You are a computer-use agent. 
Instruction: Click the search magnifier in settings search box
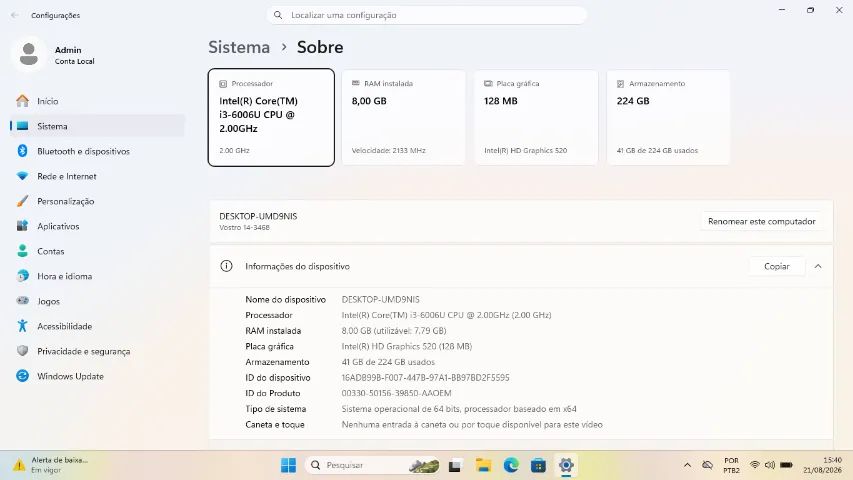(278, 15)
